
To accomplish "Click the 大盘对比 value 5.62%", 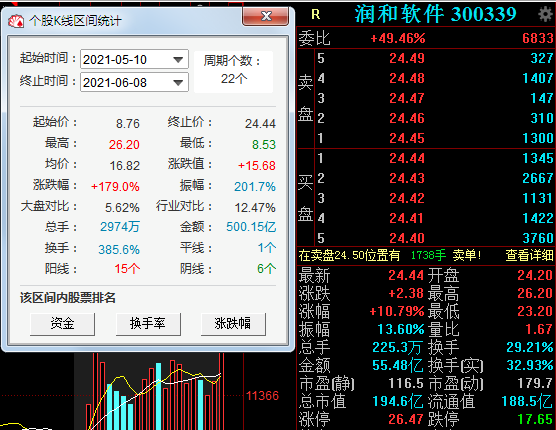I will pyautogui.click(x=122, y=207).
